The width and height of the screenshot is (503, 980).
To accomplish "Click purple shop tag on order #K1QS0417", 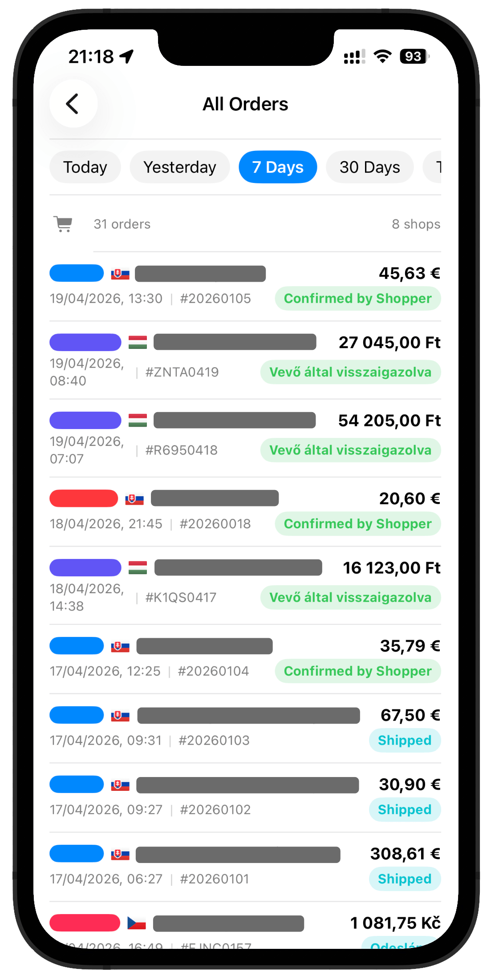I will 85,567.
